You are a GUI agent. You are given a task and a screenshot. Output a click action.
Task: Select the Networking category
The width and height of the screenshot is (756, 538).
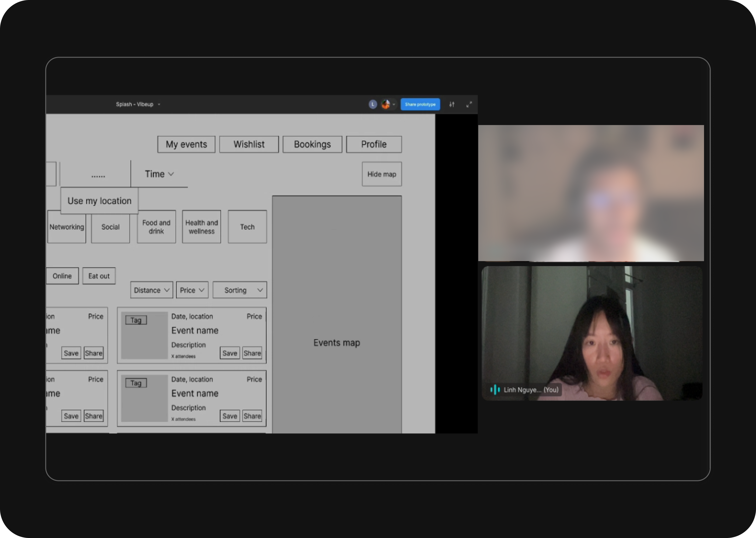66,227
